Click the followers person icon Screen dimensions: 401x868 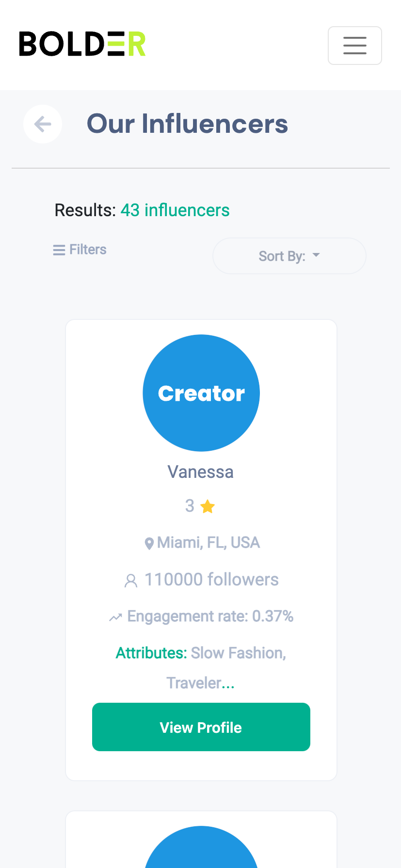(131, 581)
